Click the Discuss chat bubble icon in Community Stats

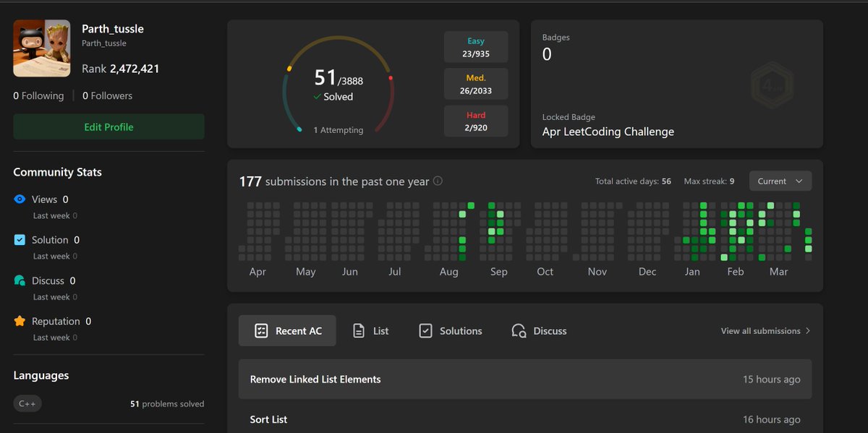click(20, 280)
